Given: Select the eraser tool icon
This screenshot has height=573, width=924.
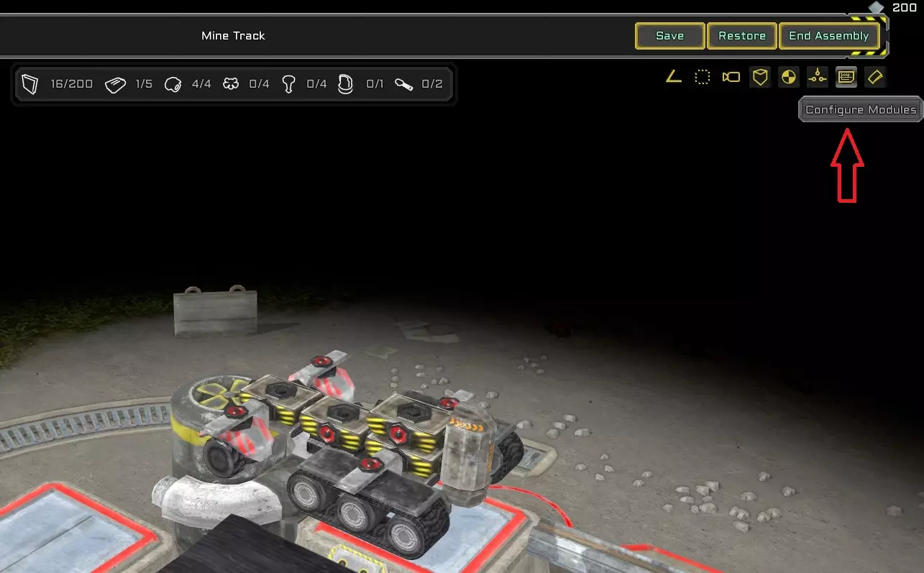Looking at the screenshot, I should pyautogui.click(x=875, y=77).
